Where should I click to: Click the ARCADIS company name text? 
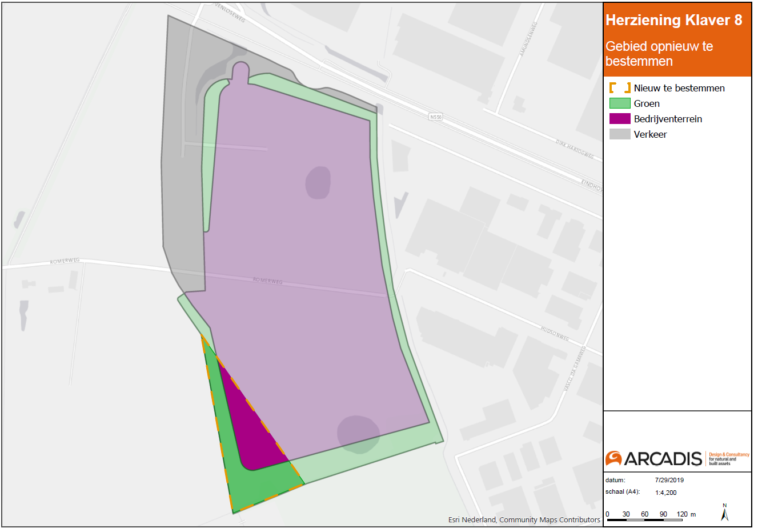[x=663, y=458]
